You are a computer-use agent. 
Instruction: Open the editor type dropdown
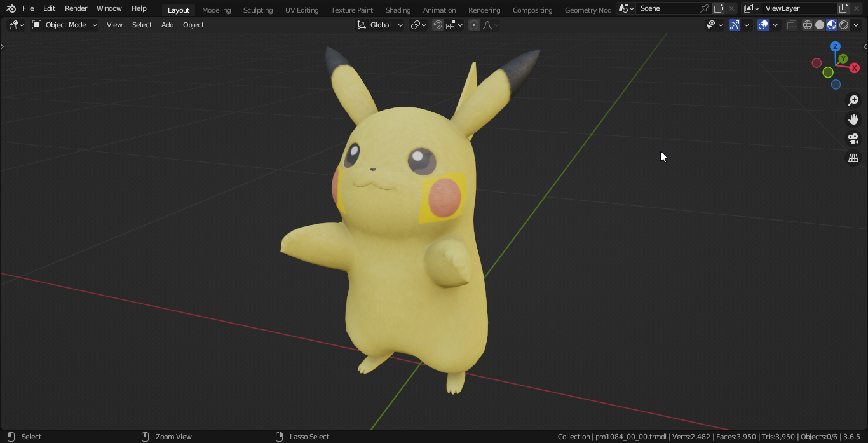[x=16, y=25]
